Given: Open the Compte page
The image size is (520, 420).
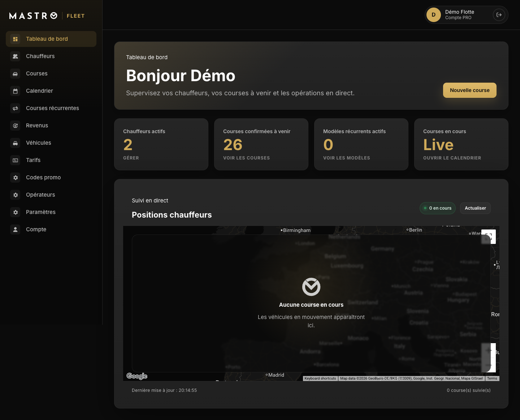Looking at the screenshot, I should [51, 229].
